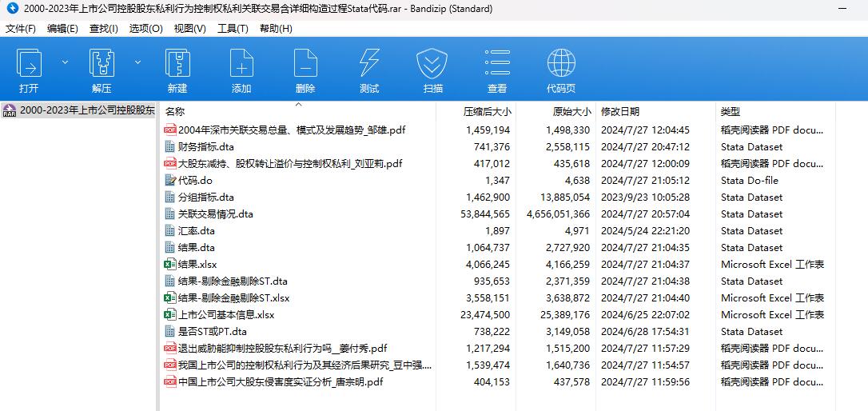Expand the Open button dropdown arrow

point(65,62)
